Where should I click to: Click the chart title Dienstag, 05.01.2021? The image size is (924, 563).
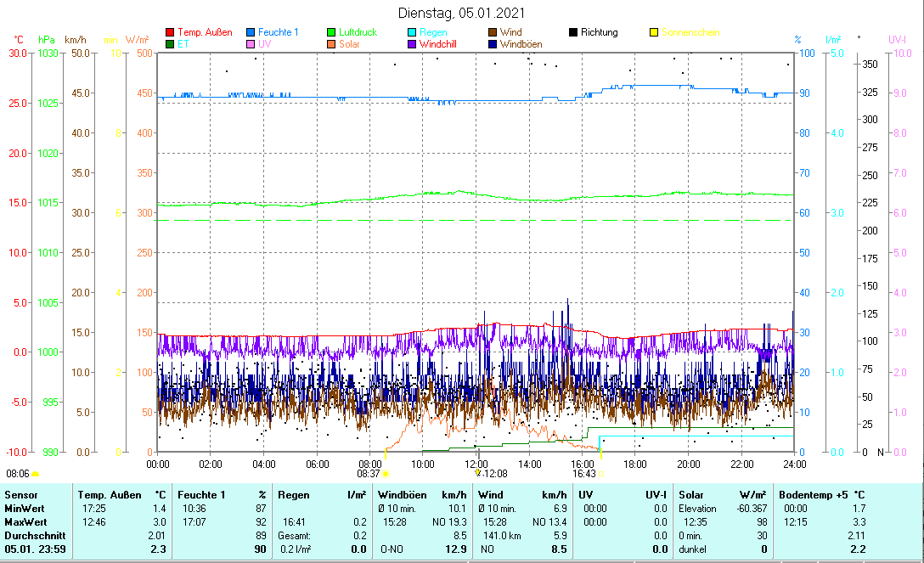[461, 13]
